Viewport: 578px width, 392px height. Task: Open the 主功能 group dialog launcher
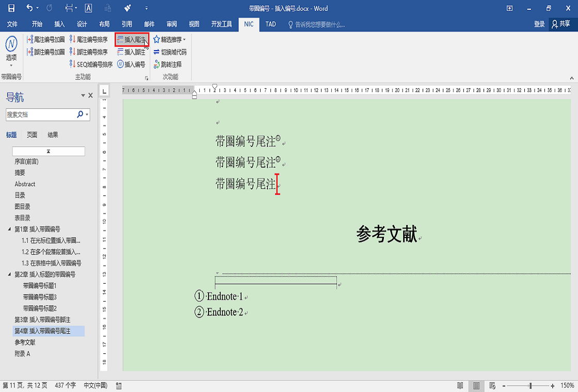[147, 78]
